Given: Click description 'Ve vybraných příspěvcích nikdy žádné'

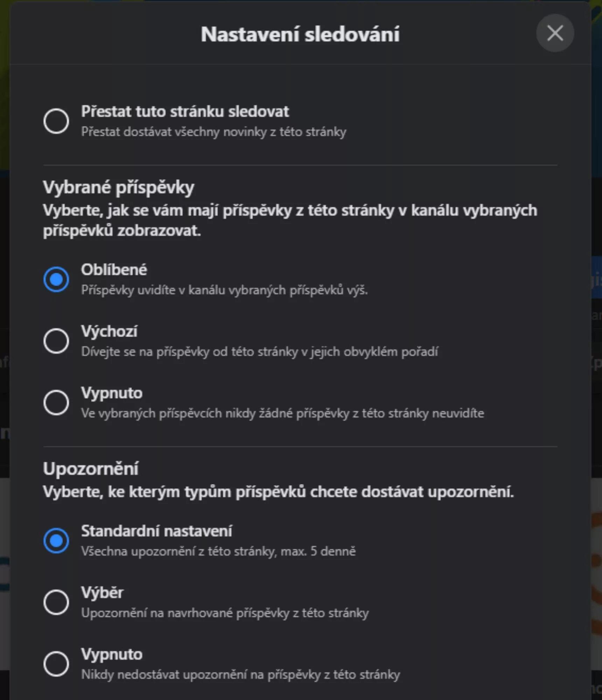Looking at the screenshot, I should click(x=282, y=413).
